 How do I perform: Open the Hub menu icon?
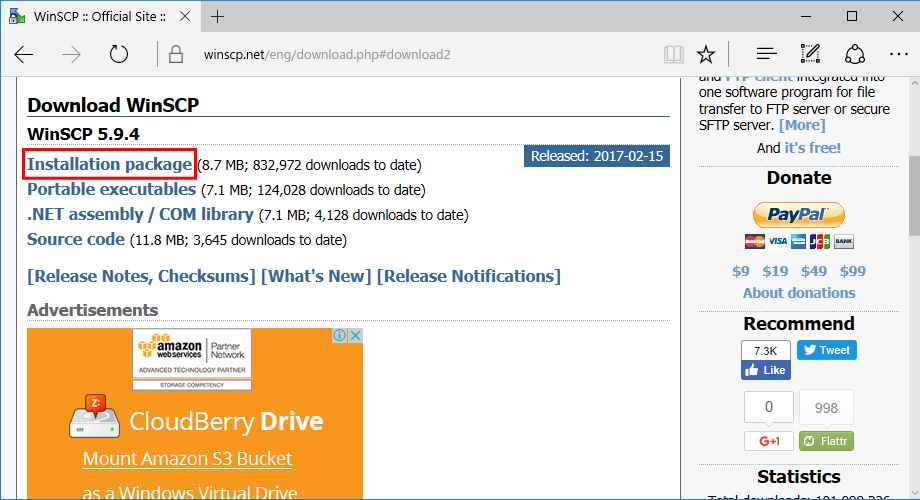coord(766,55)
